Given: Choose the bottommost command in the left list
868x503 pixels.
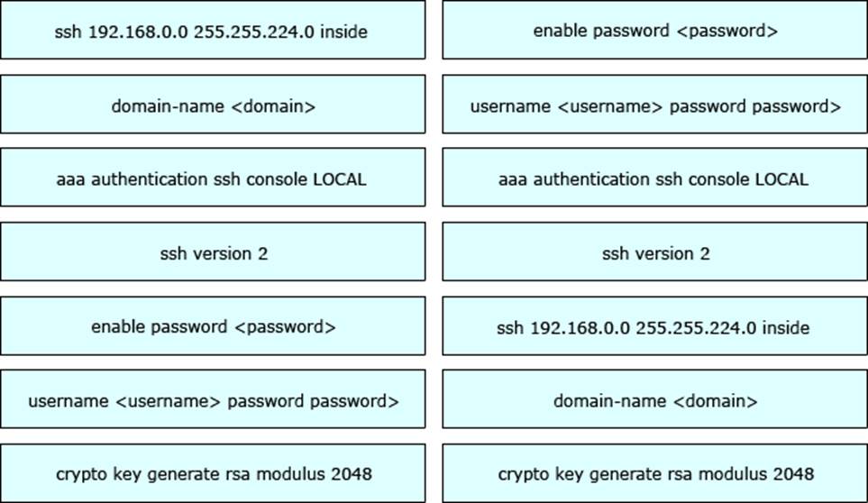Looking at the screenshot, I should [213, 473].
